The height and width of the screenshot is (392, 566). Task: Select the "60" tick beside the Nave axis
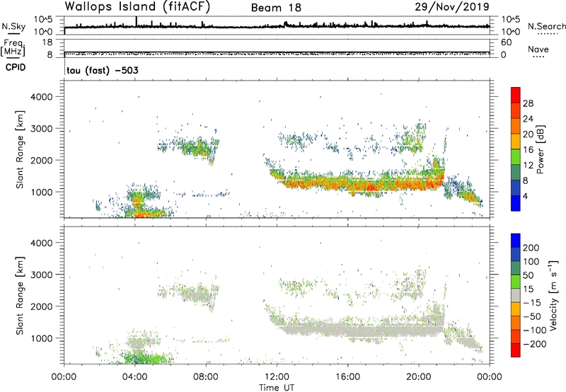[x=506, y=42]
